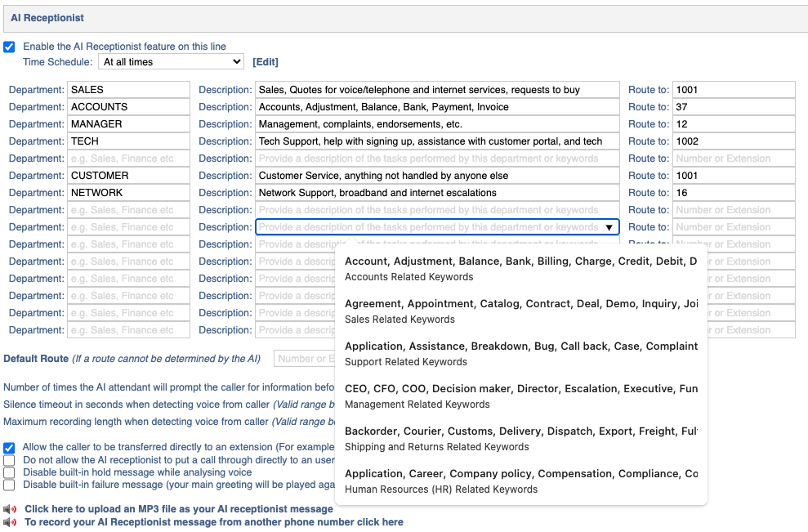Image resolution: width=808 pixels, height=532 pixels.
Task: Enable Disable built-in hold message checkbox
Action: (9, 472)
